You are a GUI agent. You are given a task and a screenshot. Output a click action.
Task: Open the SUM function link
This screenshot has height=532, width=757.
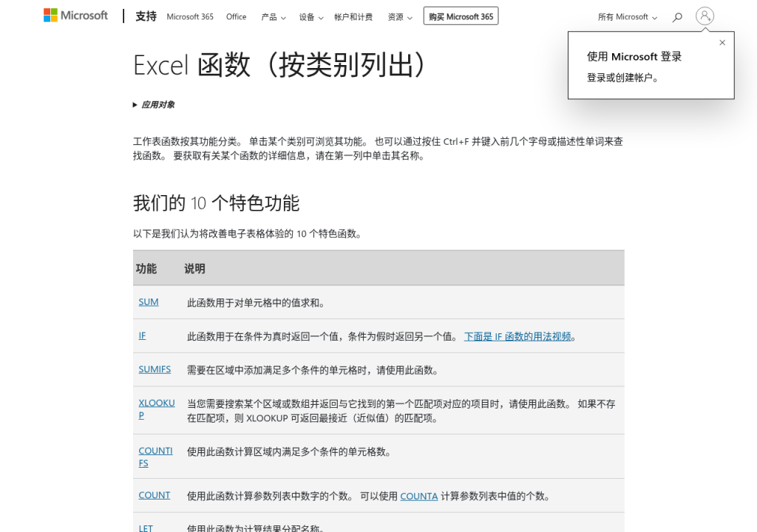(148, 302)
